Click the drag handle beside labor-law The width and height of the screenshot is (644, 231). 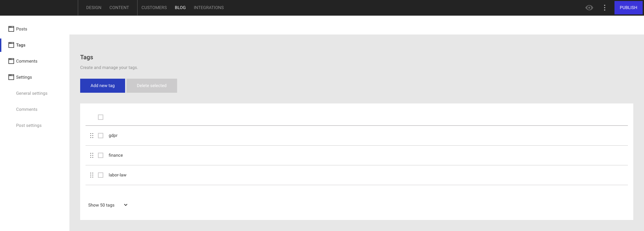tap(92, 175)
